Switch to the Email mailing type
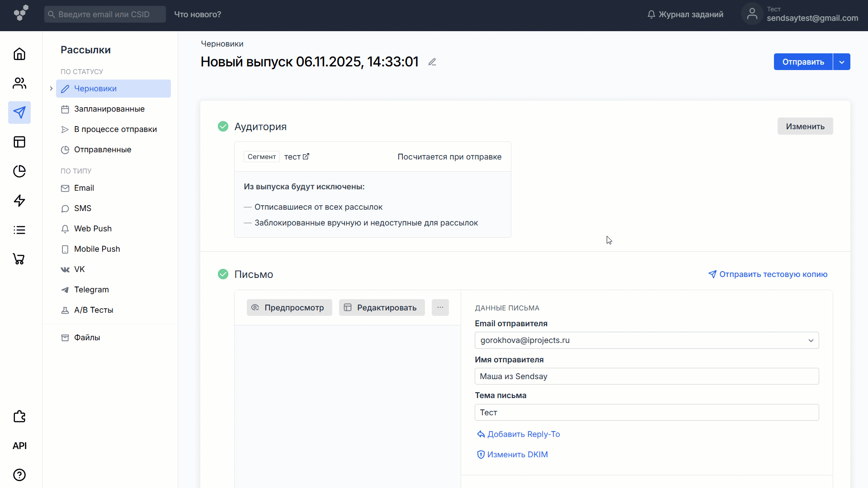 (x=84, y=188)
